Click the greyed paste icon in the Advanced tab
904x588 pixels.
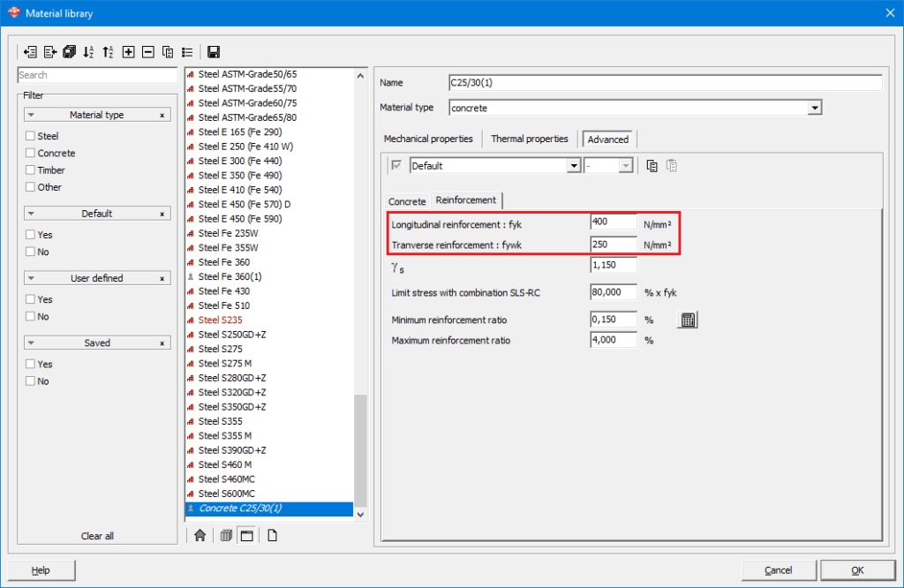[672, 166]
